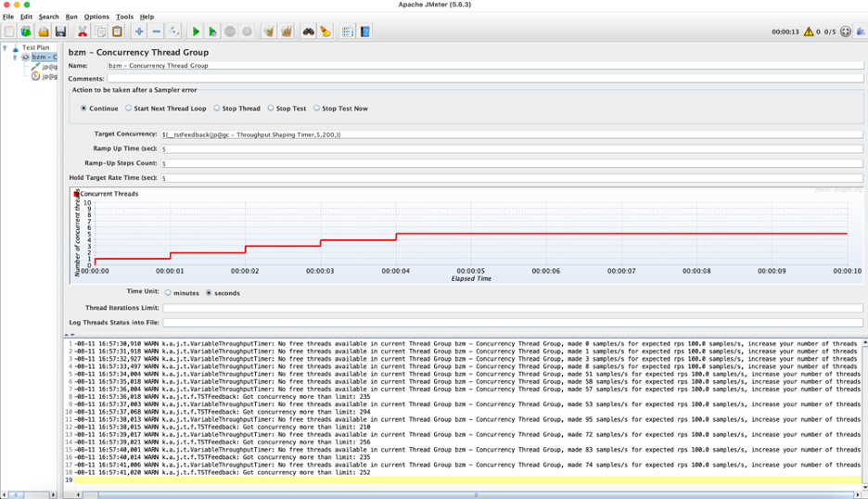Viewport: 868px width, 499px height.
Task: Click the Copy icon in toolbar
Action: (x=100, y=32)
